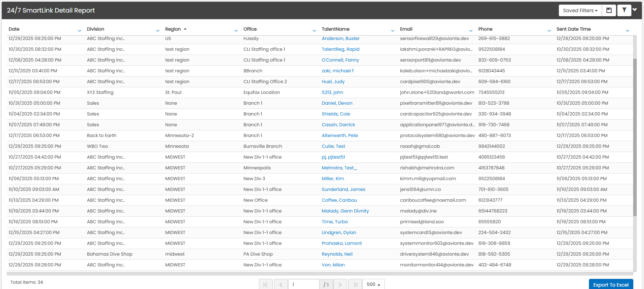This screenshot has width=644, height=289.
Task: Select phone number 269-615-3882 cell
Action: (494, 39)
